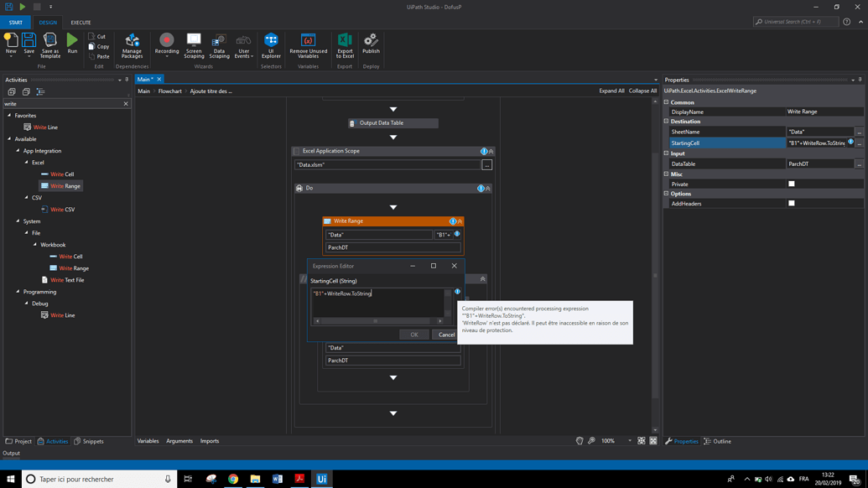The height and width of the screenshot is (488, 868).
Task: Collapse the Do sequence in the workflow
Action: click(486, 189)
